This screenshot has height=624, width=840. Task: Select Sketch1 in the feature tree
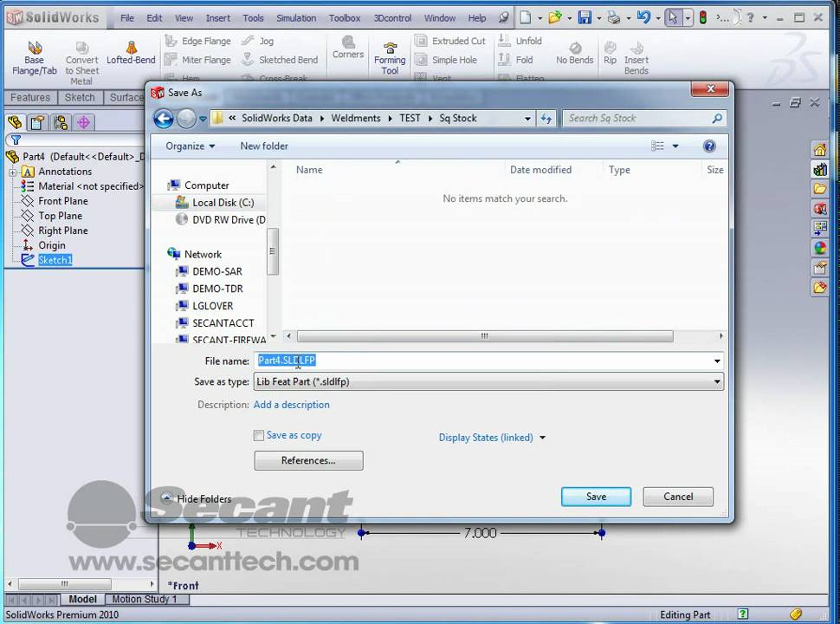55,260
